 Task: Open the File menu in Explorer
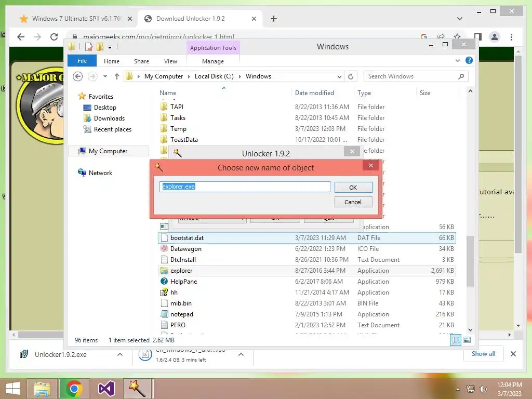pyautogui.click(x=82, y=61)
